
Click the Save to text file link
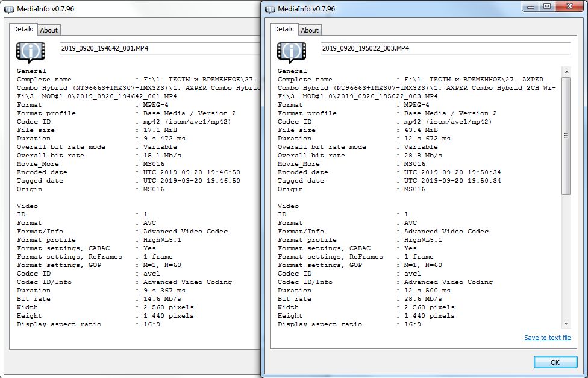(547, 338)
